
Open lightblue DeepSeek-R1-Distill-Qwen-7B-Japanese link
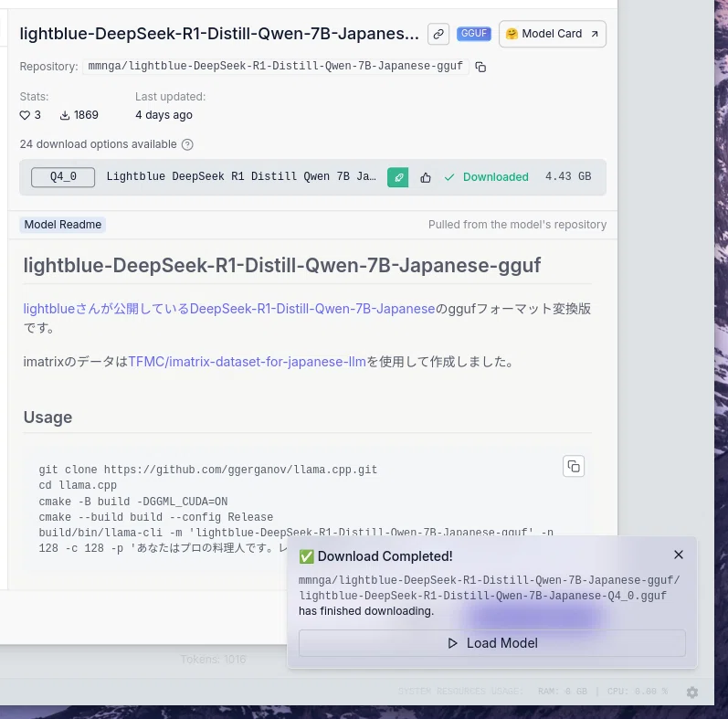229,309
